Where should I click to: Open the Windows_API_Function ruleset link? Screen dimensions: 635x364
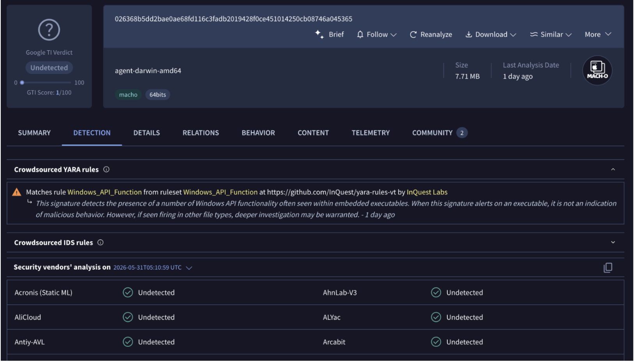(220, 192)
